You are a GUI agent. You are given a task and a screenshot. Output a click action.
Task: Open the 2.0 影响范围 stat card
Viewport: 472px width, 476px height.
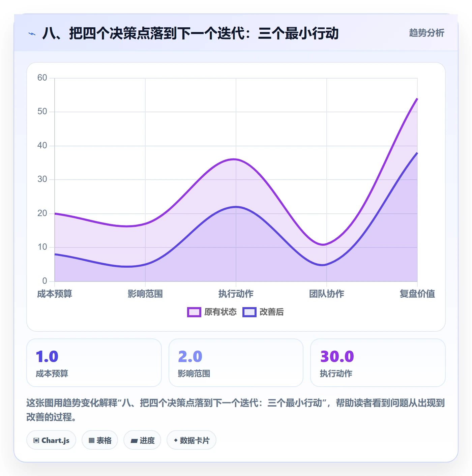tap(236, 363)
